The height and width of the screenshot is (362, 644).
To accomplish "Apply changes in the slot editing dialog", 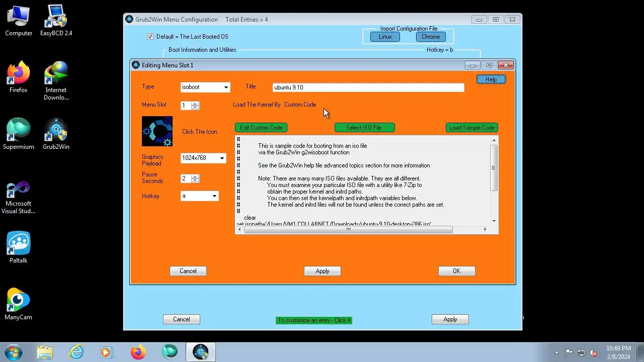I will tap(323, 271).
